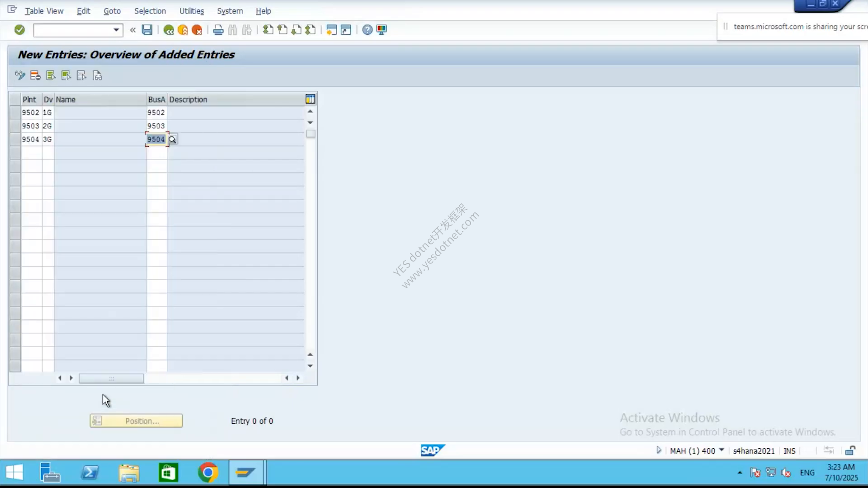Open the SAP menu icon left of Table View

12,10
